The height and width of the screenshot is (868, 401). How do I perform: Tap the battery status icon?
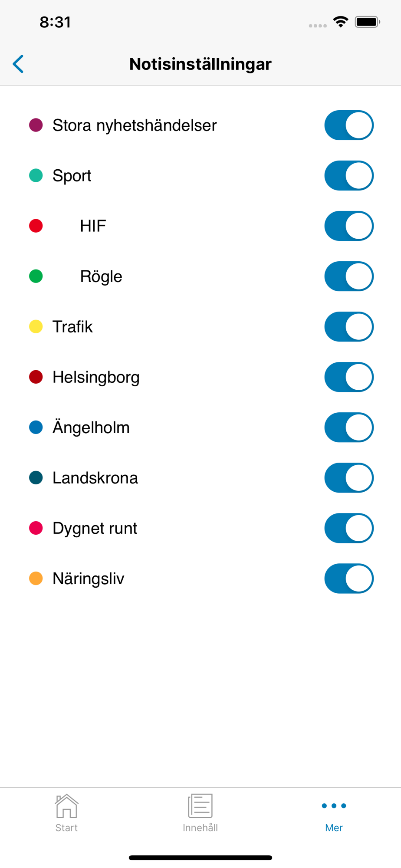pos(368,22)
